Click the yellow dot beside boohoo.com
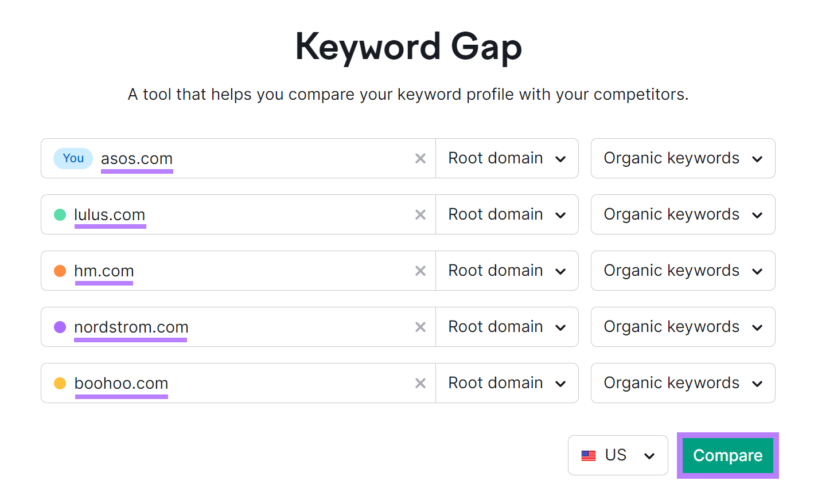The width and height of the screenshot is (814, 504). (x=60, y=383)
